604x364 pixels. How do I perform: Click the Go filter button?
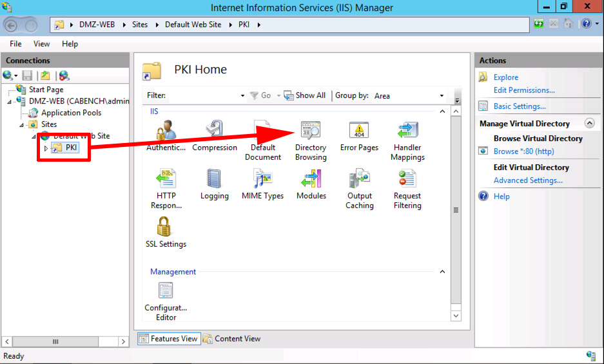tap(260, 95)
